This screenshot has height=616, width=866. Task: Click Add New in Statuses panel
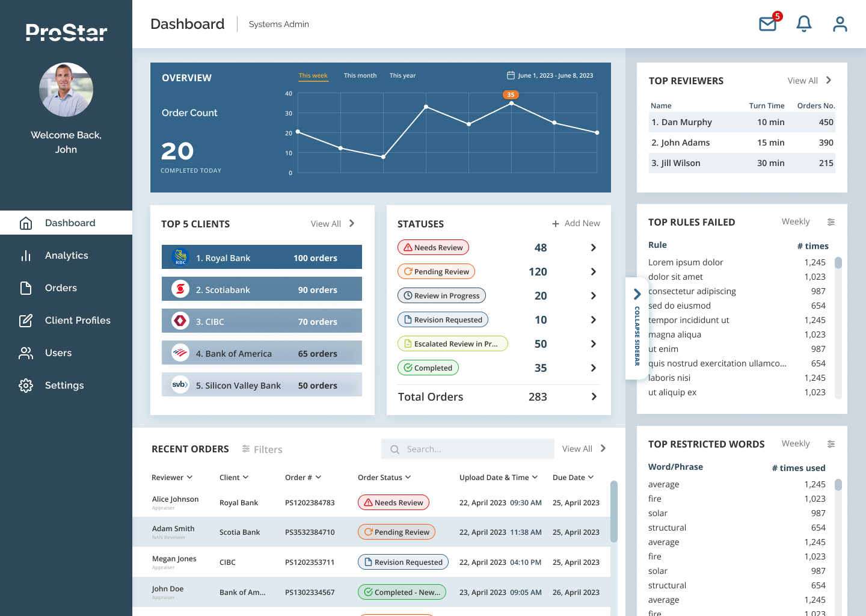point(576,224)
